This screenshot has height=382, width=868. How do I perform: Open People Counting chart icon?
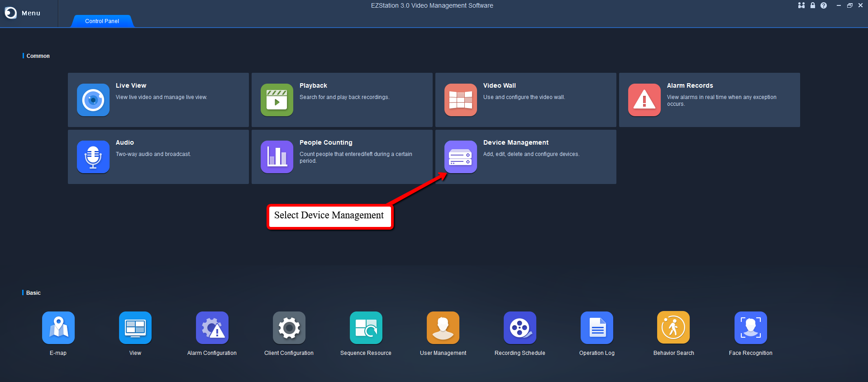[x=277, y=157]
